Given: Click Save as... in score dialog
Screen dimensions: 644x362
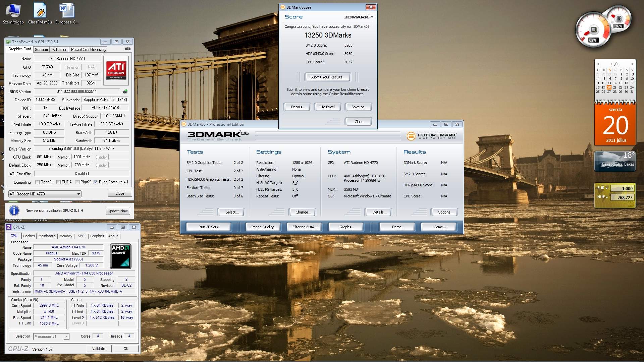Looking at the screenshot, I should click(359, 107).
